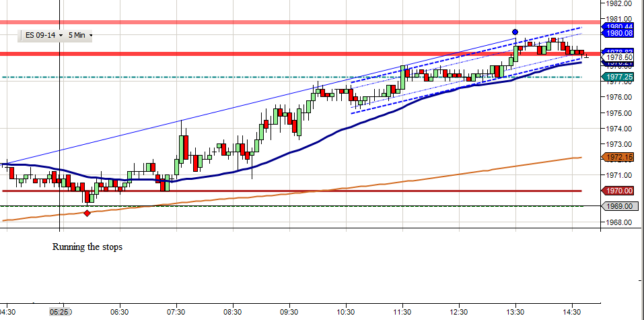This screenshot has height=320, width=644.
Task: Click the 1975.00 price axis label
Action: tap(620, 113)
